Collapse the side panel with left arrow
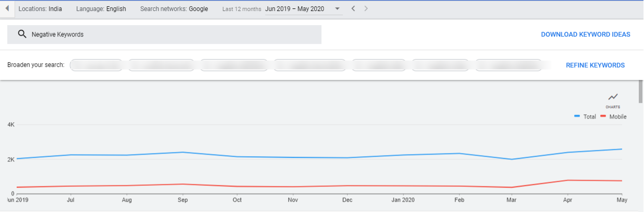 7,9
